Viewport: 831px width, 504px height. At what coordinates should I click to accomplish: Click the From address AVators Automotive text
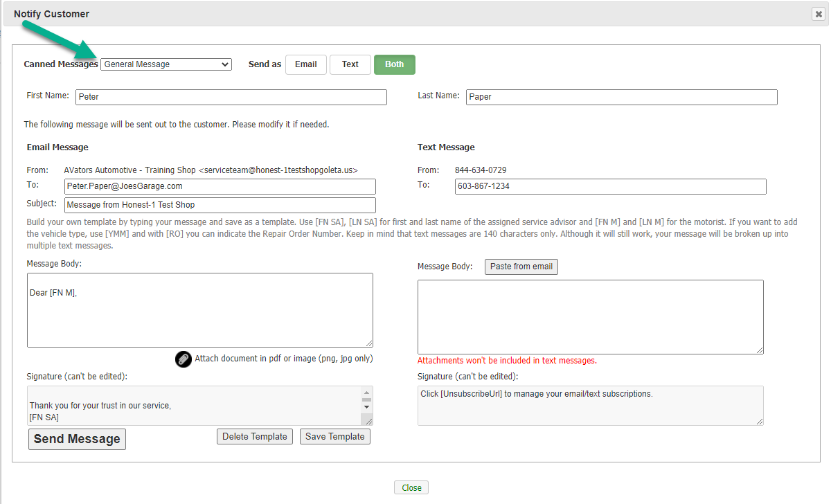211,170
